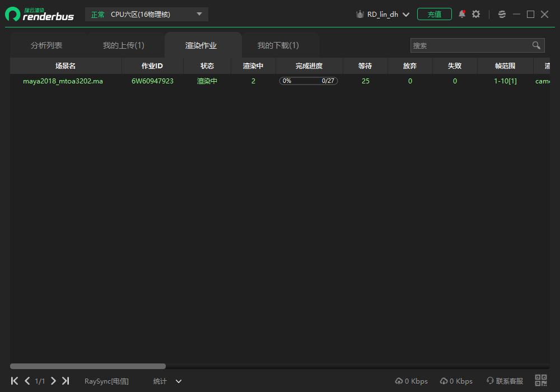Switch to the 我的下载(1) tab

pos(278,45)
